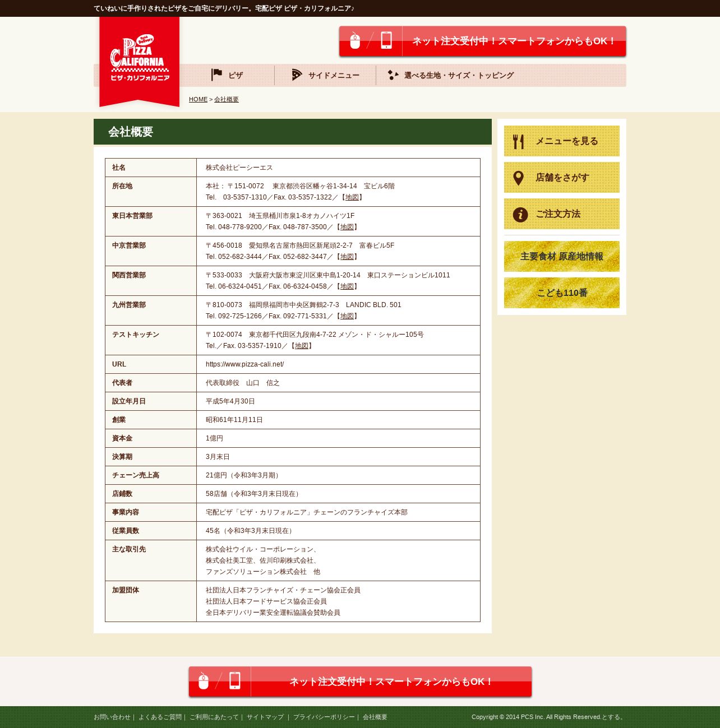Viewport: 720px width, 728px height.
Task: Click the flag icon beside ピザ
Action: tap(216, 75)
